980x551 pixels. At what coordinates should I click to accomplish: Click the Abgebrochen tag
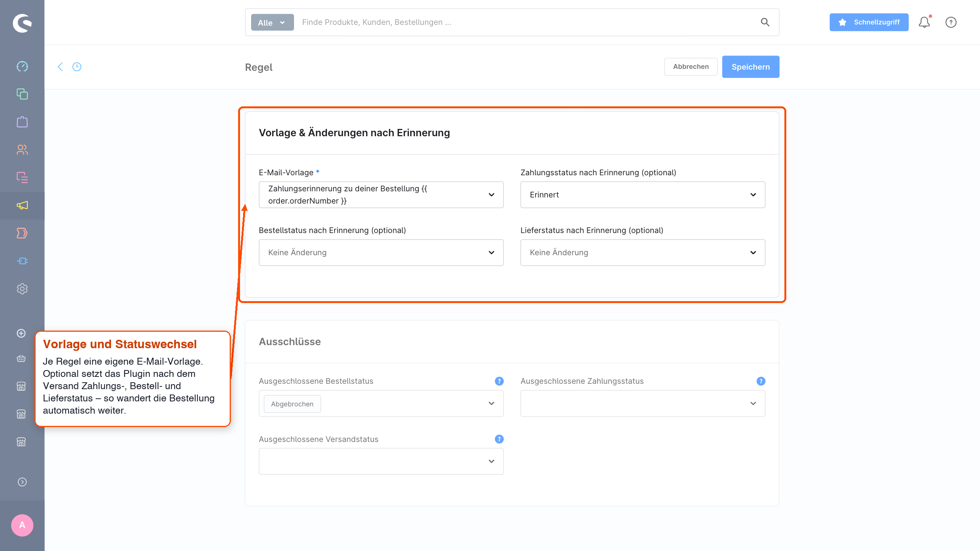click(x=292, y=404)
